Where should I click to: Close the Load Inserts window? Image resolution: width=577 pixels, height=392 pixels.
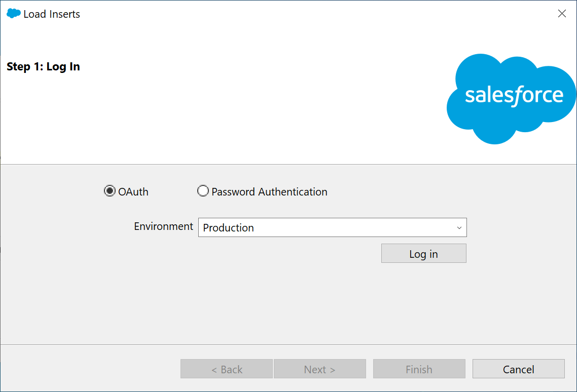(562, 14)
